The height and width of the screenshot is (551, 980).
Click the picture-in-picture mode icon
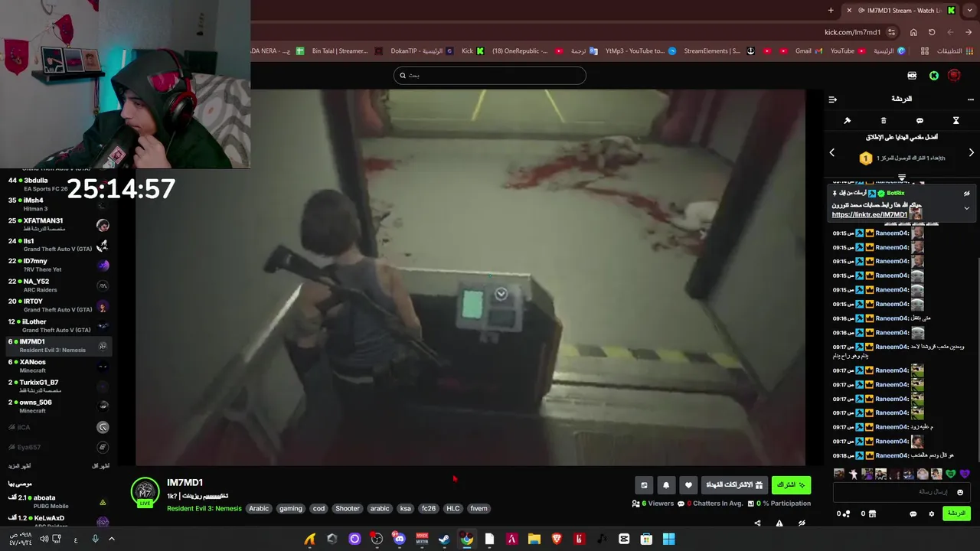644,485
